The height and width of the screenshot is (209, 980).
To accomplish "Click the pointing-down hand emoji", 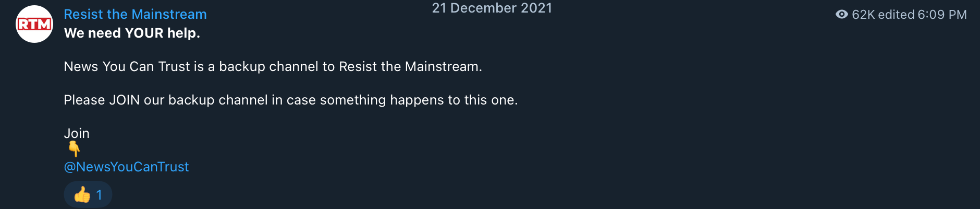I will [75, 149].
